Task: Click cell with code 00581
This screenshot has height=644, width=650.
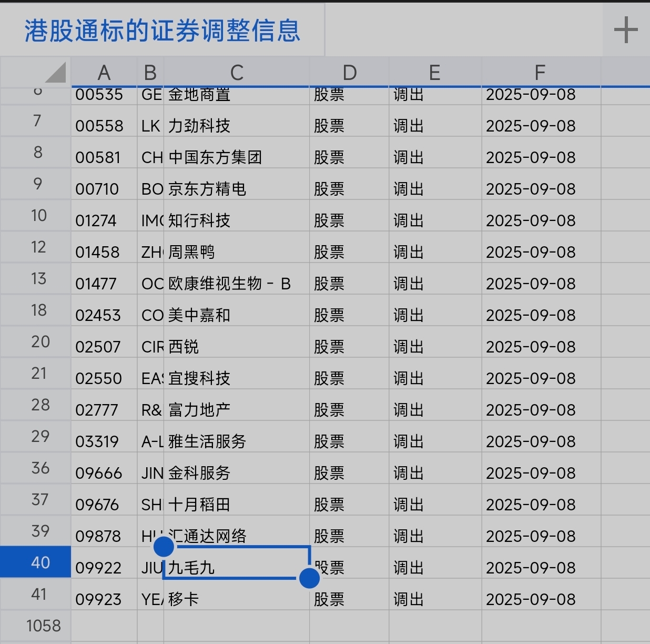Action: coord(104,153)
